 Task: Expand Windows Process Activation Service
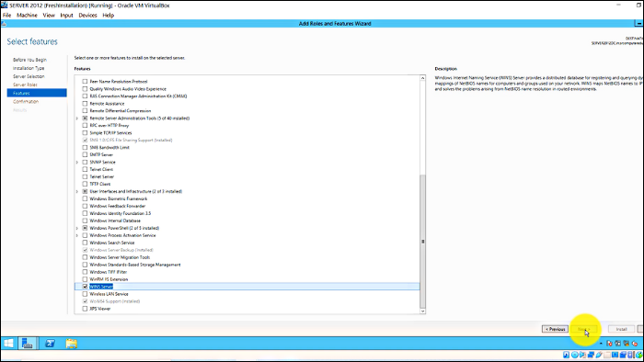[x=76, y=235]
